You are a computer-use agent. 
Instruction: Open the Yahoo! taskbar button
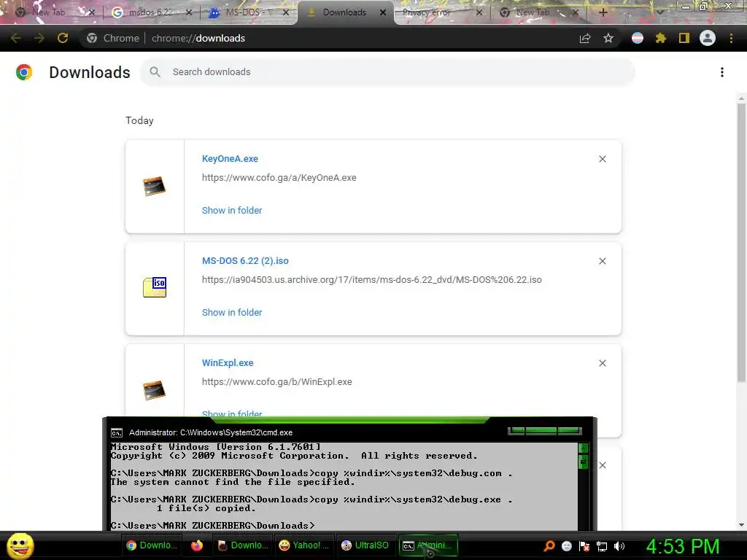(x=304, y=545)
